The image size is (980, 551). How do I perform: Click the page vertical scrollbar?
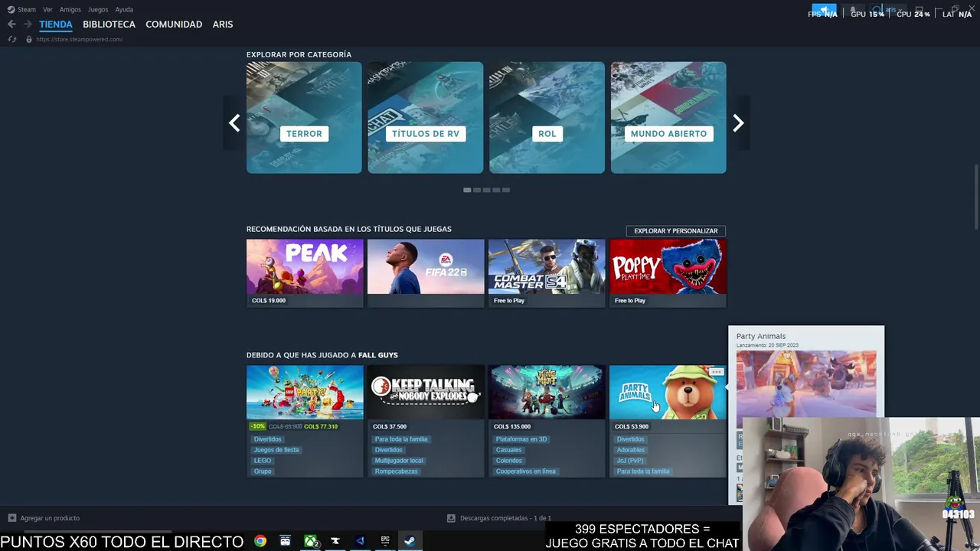(976, 195)
